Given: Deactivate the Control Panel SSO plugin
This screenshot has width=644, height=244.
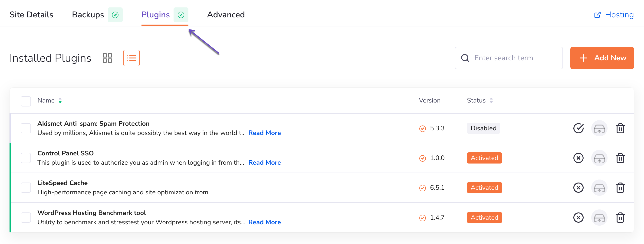Looking at the screenshot, I should (578, 158).
